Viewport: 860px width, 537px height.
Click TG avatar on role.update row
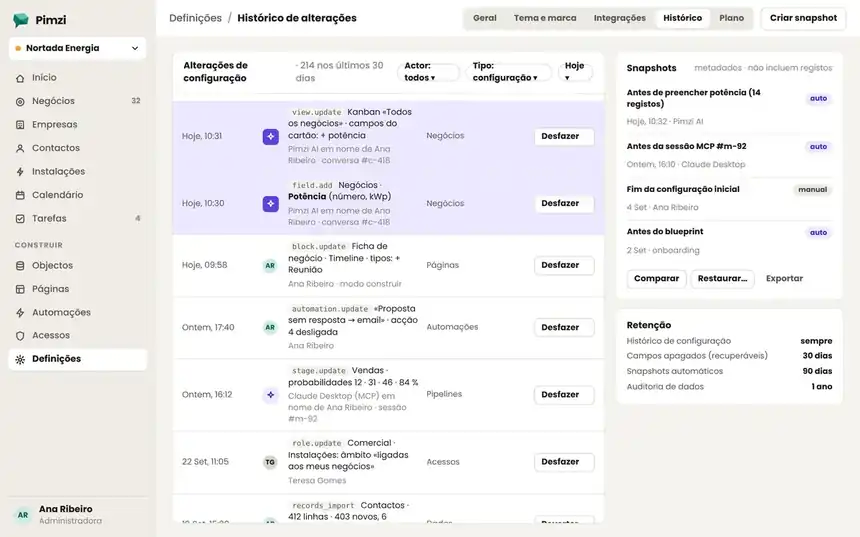(x=270, y=462)
